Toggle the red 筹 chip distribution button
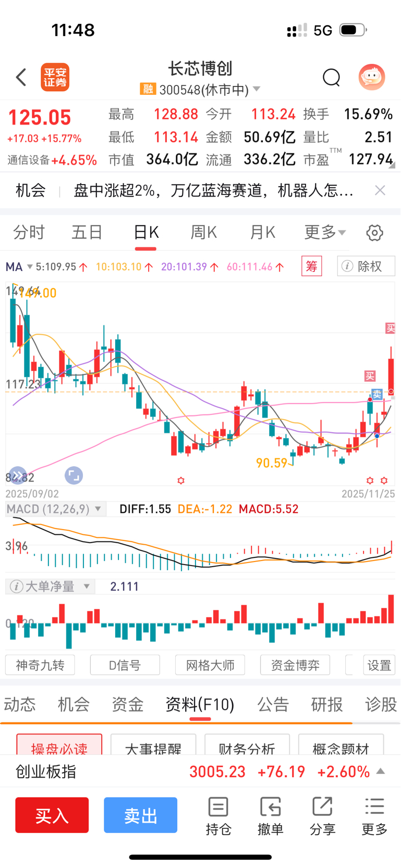Screen dimensions: 401x868 tap(312, 266)
